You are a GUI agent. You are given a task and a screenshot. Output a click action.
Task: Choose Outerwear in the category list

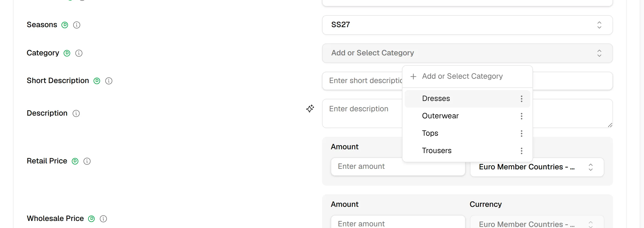click(467, 116)
